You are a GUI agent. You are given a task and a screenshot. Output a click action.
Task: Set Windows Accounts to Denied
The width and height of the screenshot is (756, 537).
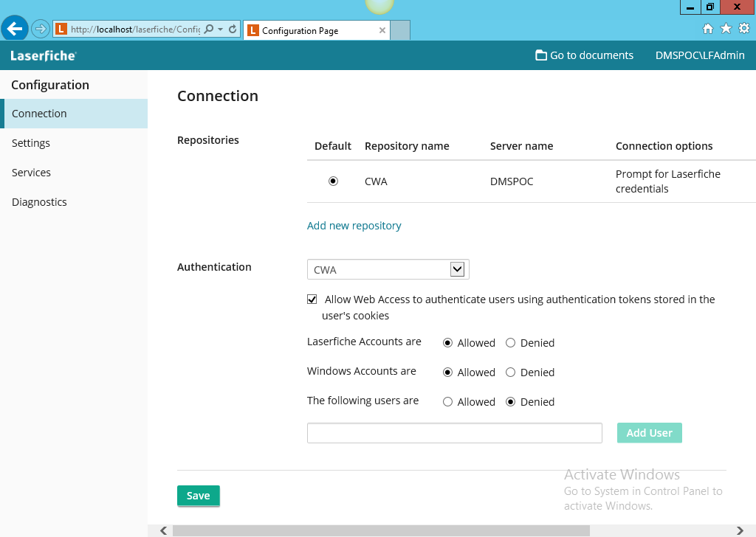pos(510,373)
